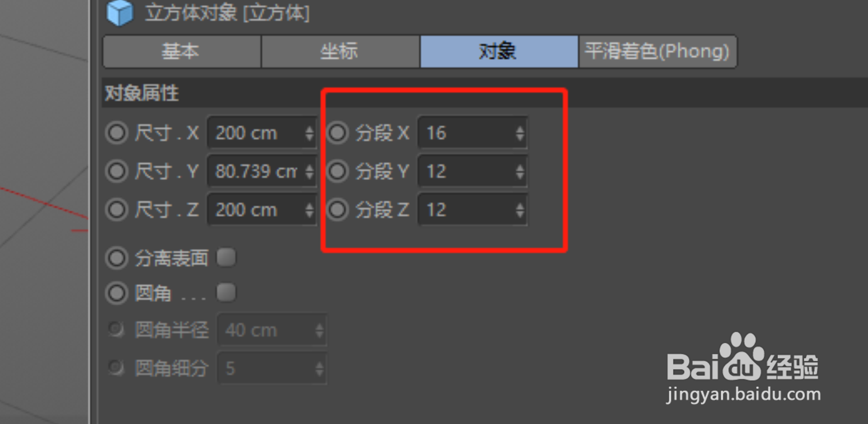Select the 对象 tab

pyautogui.click(x=499, y=51)
